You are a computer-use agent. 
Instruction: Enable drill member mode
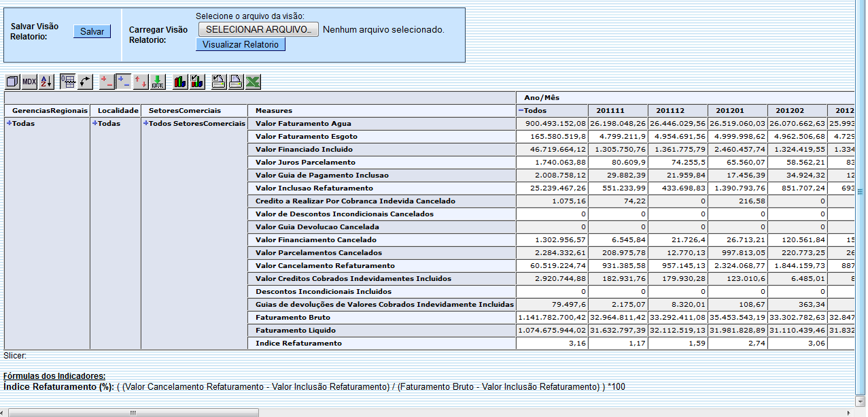[x=106, y=81]
